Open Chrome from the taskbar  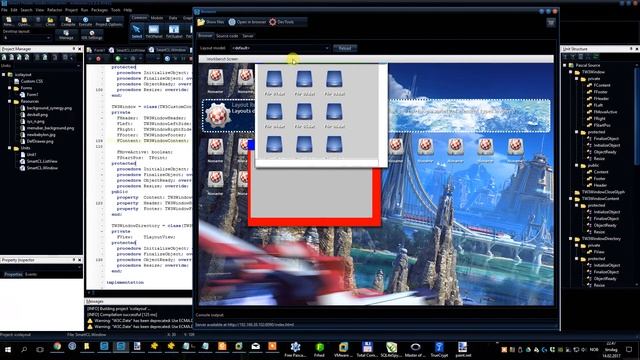57,347
